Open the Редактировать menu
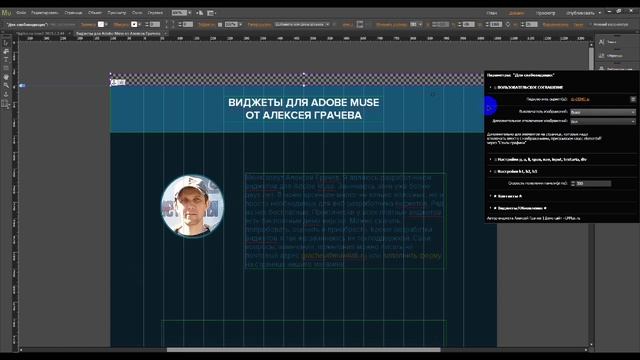 pyautogui.click(x=45, y=13)
